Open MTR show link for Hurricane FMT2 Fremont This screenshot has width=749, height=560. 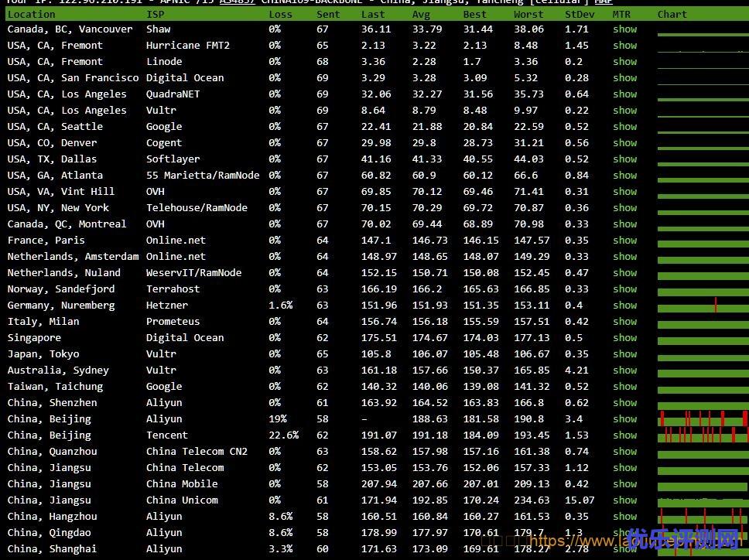pos(624,46)
